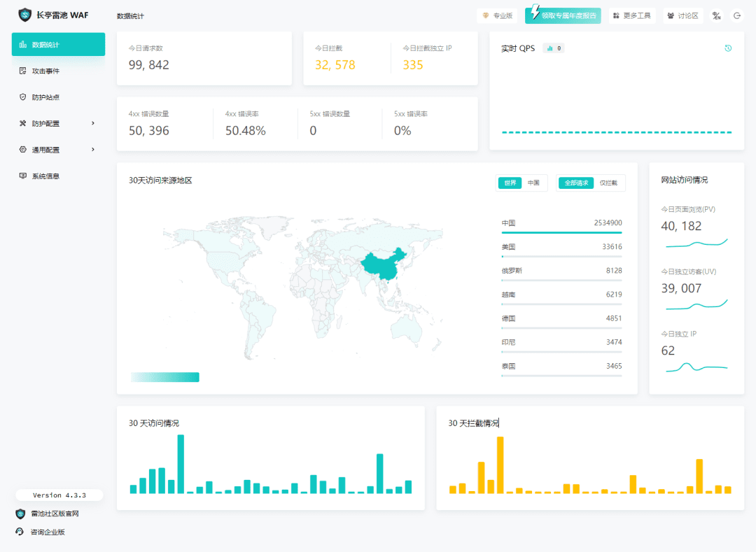Click the 中国 row in country list
The height and width of the screenshot is (552, 756).
tap(561, 224)
